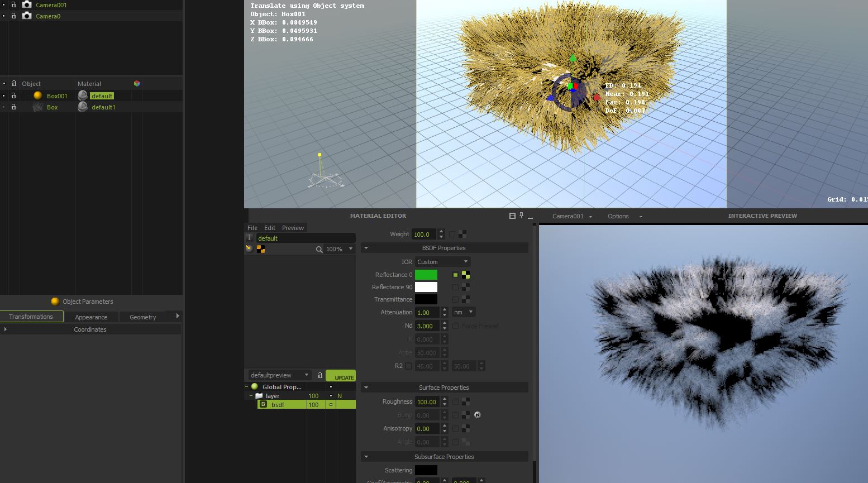Click the Reflectance 0 green color swatch

pos(426,275)
